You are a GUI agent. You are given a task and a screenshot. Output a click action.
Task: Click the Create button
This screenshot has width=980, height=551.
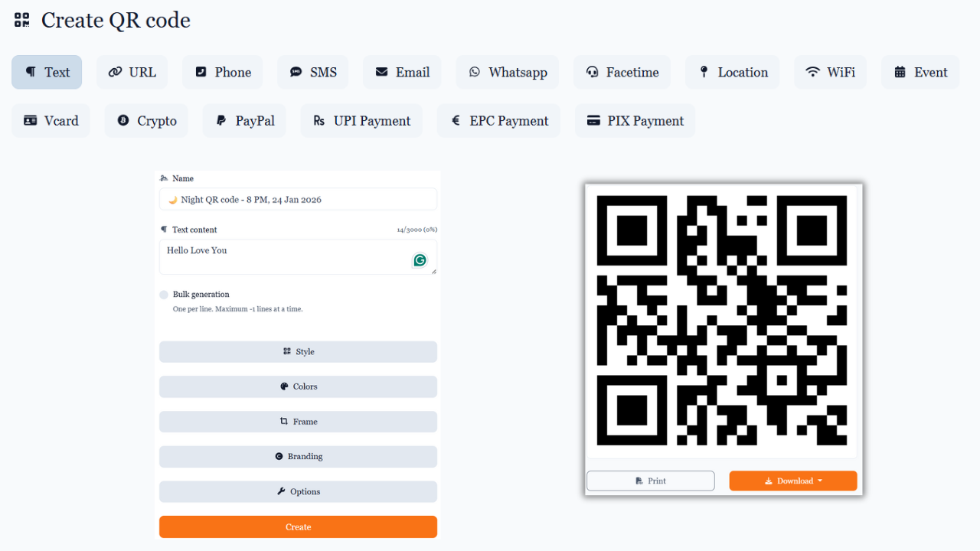[x=298, y=527]
